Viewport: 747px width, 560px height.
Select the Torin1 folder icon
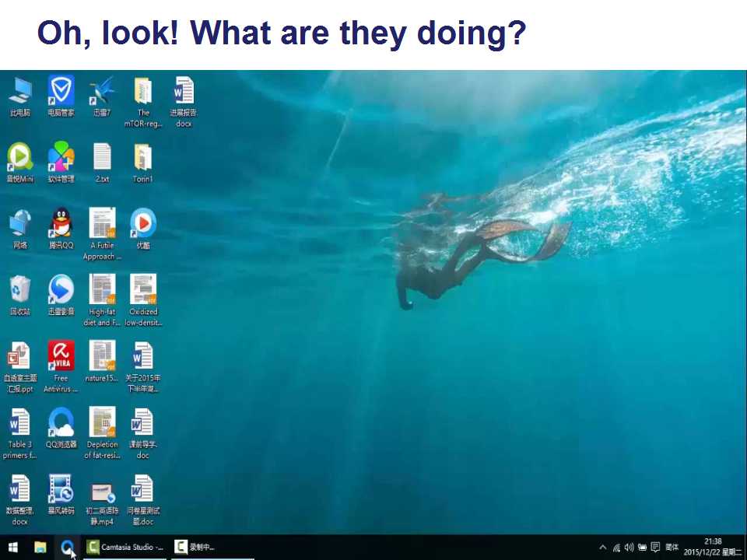pyautogui.click(x=143, y=157)
